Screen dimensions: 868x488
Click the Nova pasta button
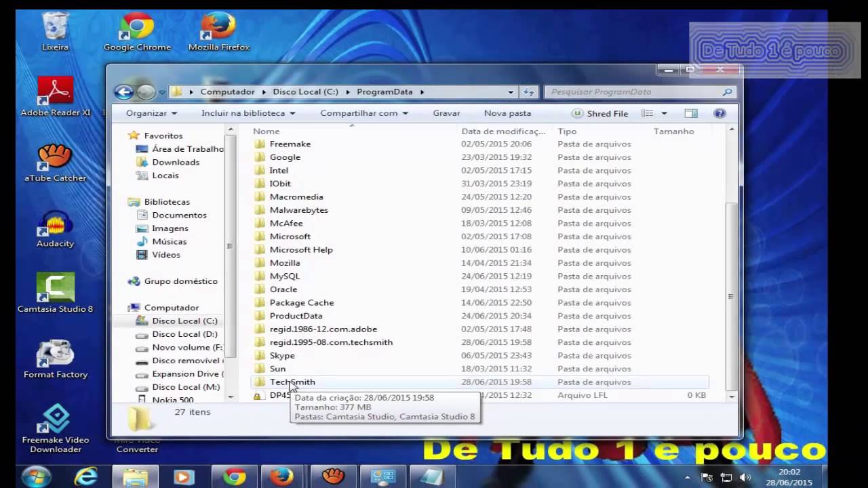click(x=507, y=113)
